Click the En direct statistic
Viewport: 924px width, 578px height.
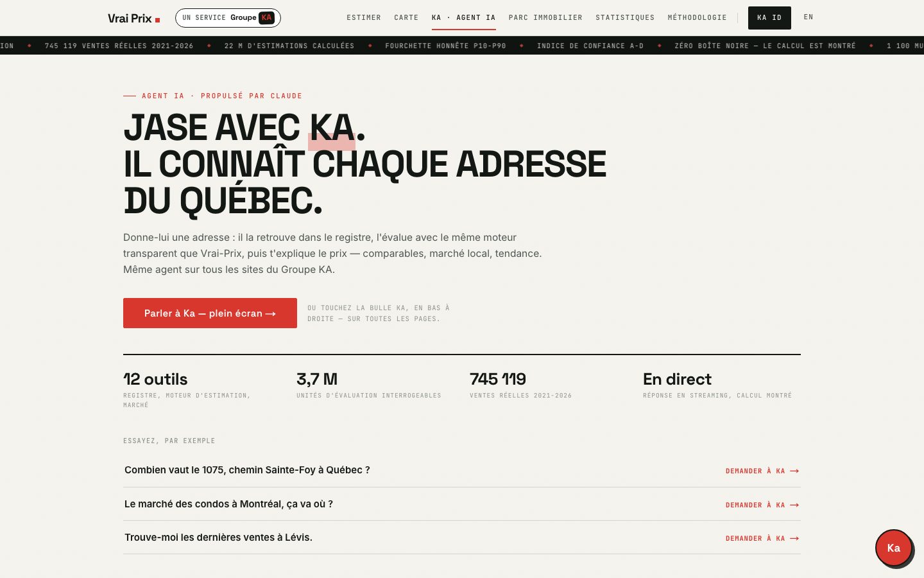click(x=717, y=385)
